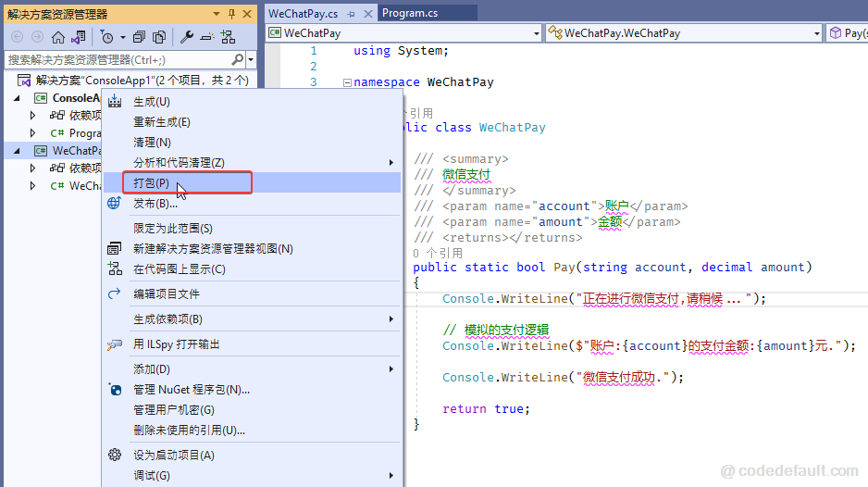This screenshot has width=868, height=487.
Task: Collapse the WeChatPay project node
Action: point(18,151)
